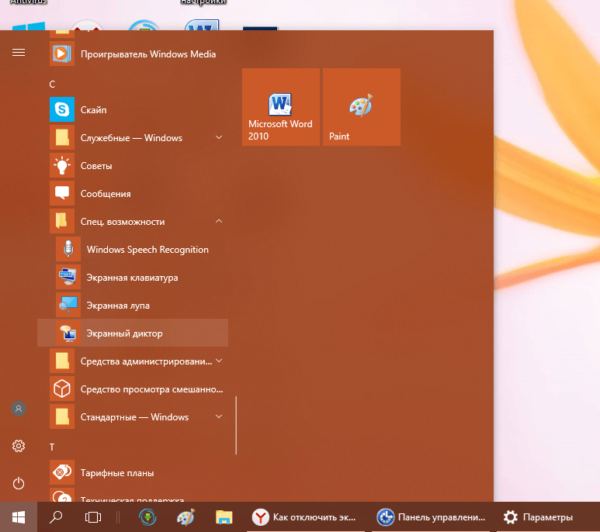Screen dimensions: 600x532
Task: Select 'Тарифные планы' entry text
Action: 117,473
